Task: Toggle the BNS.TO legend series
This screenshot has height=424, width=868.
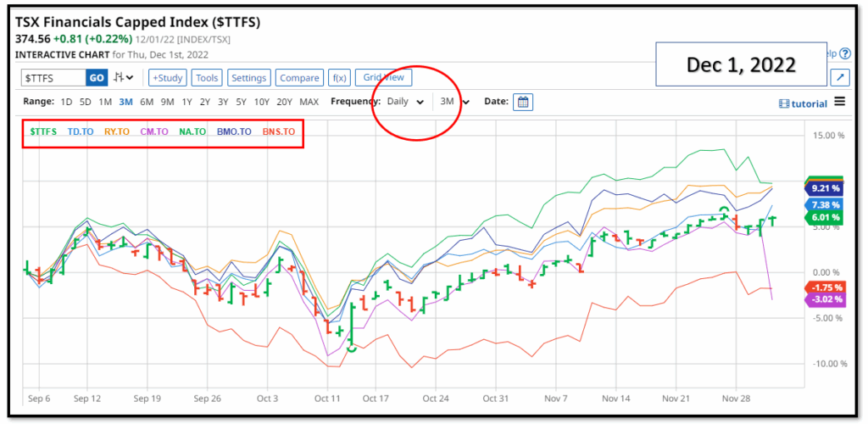Action: coord(278,131)
